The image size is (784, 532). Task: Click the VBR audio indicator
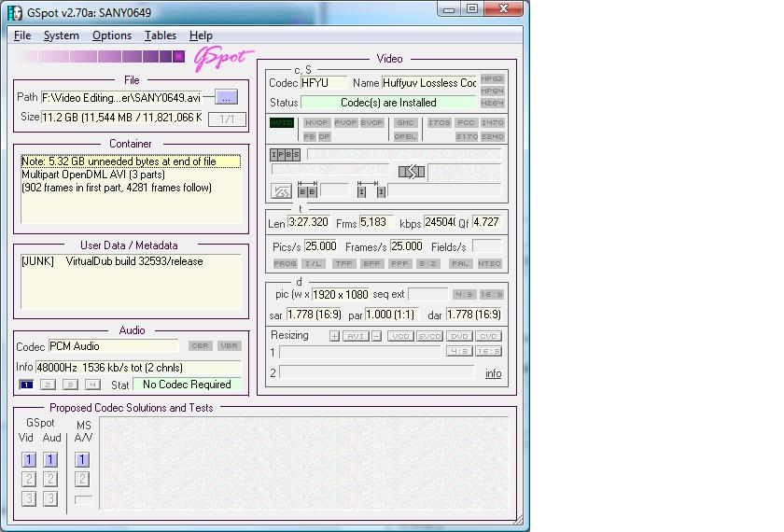point(229,345)
